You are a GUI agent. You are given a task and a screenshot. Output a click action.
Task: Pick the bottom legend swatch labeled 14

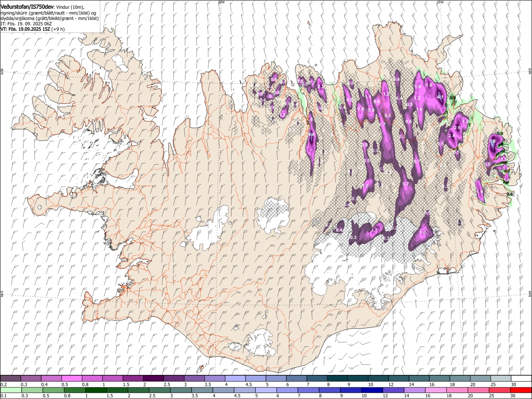pyautogui.click(x=414, y=390)
